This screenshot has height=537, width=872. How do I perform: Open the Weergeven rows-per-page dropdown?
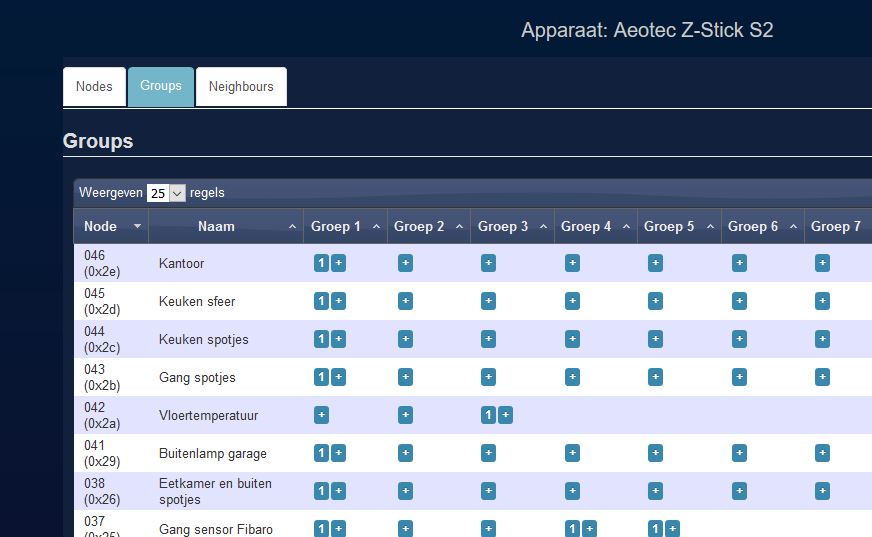point(166,193)
